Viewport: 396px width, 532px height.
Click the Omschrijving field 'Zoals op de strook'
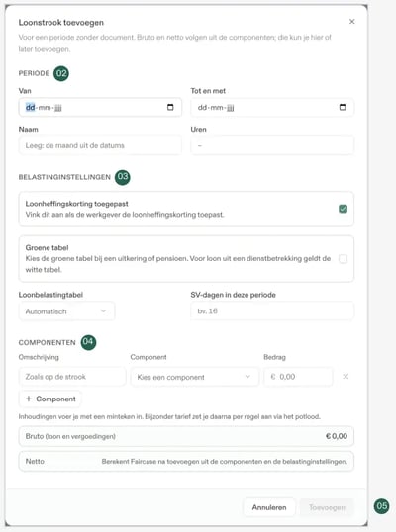(72, 377)
